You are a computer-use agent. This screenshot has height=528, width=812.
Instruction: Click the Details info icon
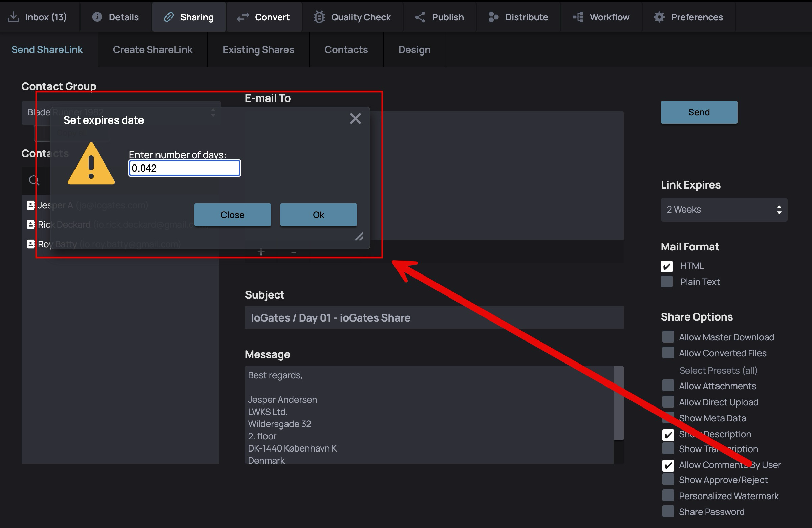coord(97,17)
